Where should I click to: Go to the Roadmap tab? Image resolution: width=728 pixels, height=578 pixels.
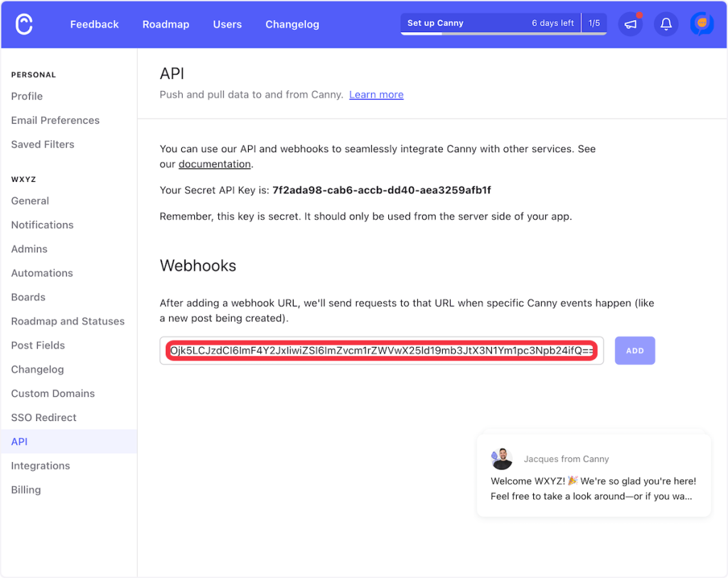tap(166, 24)
